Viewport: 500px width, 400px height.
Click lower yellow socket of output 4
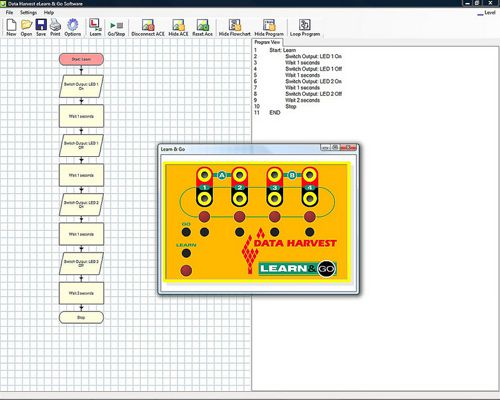pyautogui.click(x=310, y=199)
